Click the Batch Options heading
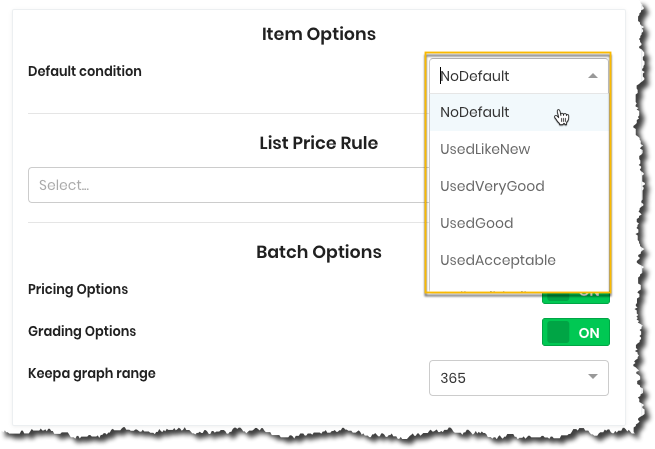 pos(319,252)
